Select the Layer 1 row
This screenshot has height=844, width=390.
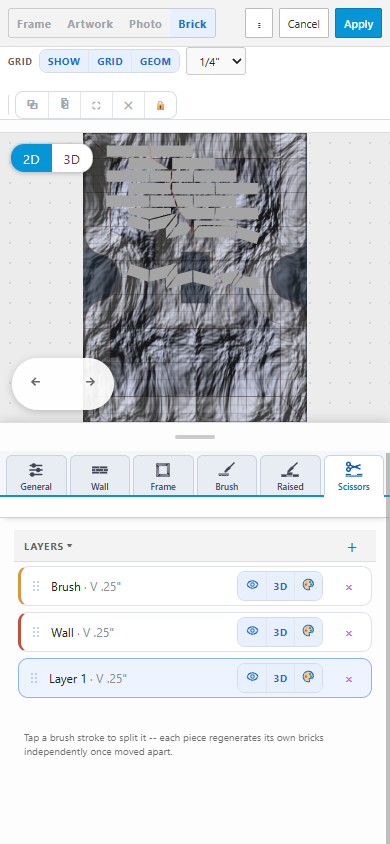[195, 678]
